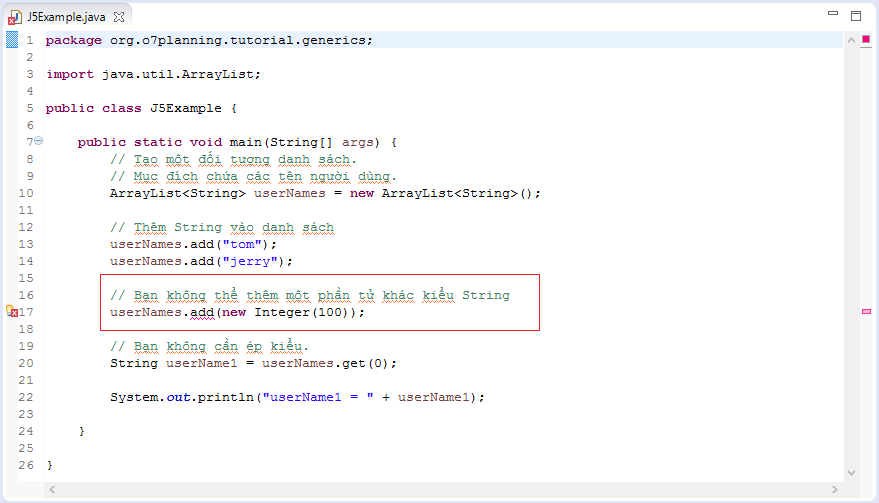Click 'userName1' variable declaration on line 20

(x=202, y=363)
